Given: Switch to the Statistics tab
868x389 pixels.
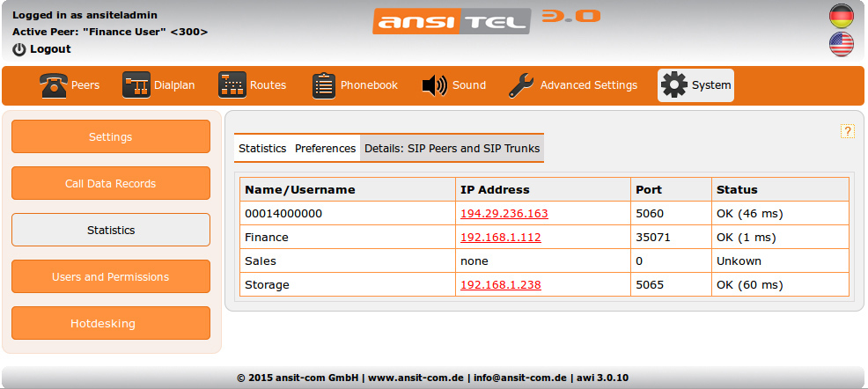Looking at the screenshot, I should point(262,149).
